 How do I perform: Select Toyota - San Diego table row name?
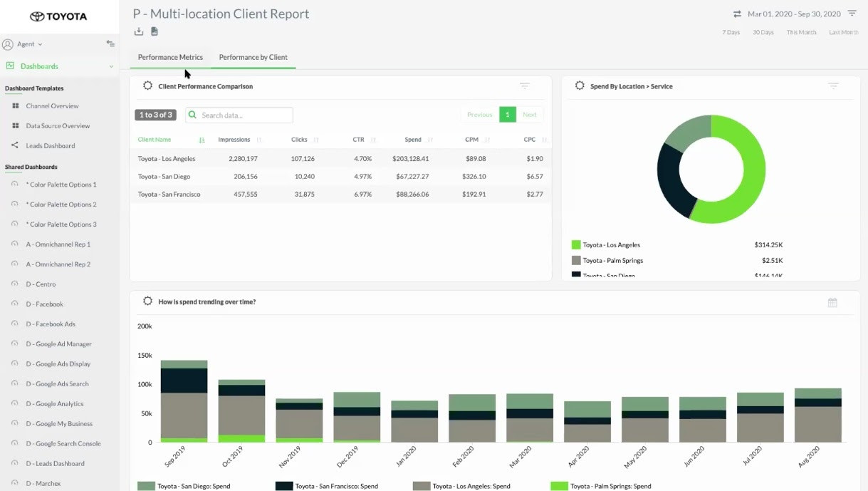click(164, 177)
